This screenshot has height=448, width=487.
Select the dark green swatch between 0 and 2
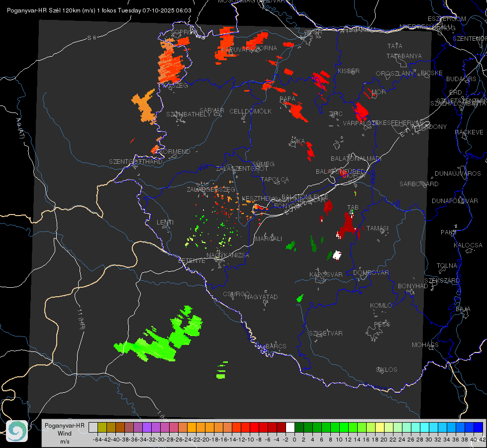click(x=299, y=428)
